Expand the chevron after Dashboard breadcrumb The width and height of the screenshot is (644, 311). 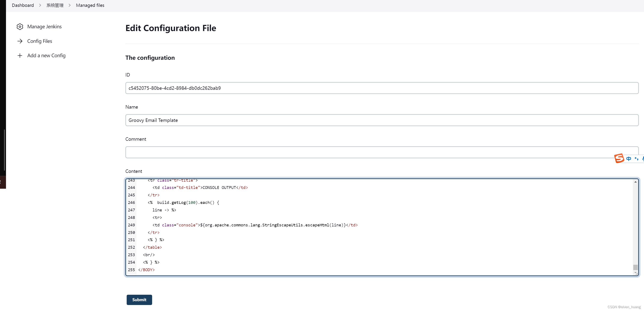point(40,5)
